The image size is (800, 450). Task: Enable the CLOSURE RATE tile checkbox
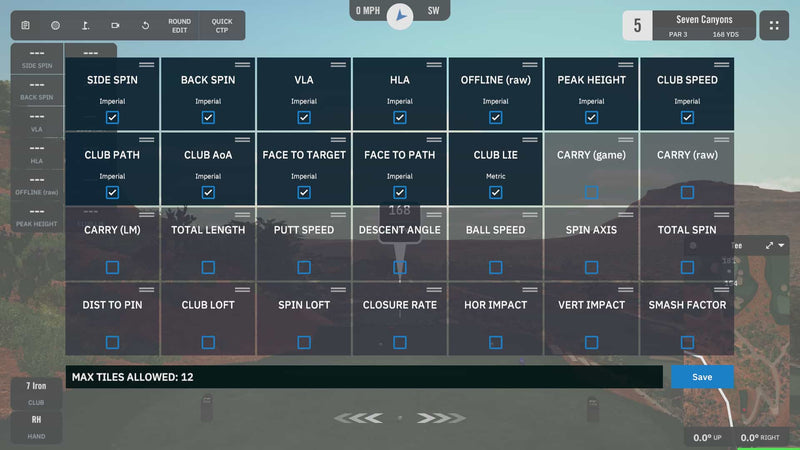(400, 343)
